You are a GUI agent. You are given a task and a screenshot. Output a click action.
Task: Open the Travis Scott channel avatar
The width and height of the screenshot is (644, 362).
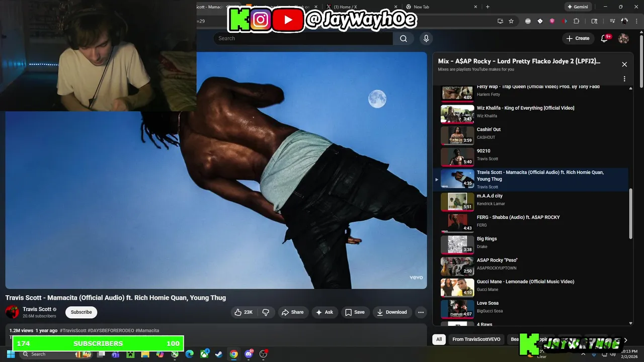pyautogui.click(x=12, y=312)
